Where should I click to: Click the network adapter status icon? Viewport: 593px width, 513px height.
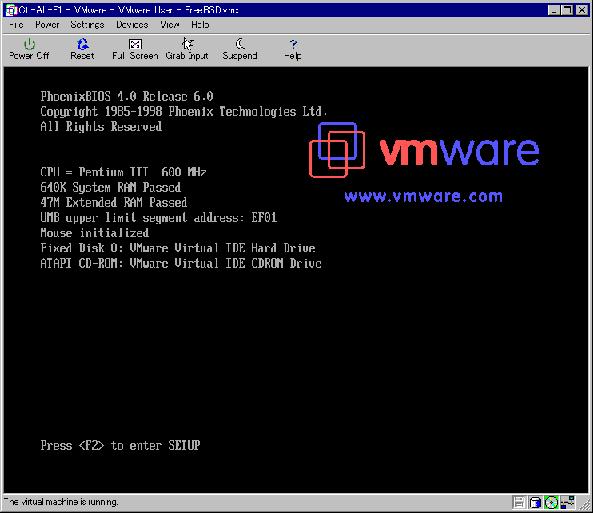pyautogui.click(x=567, y=502)
